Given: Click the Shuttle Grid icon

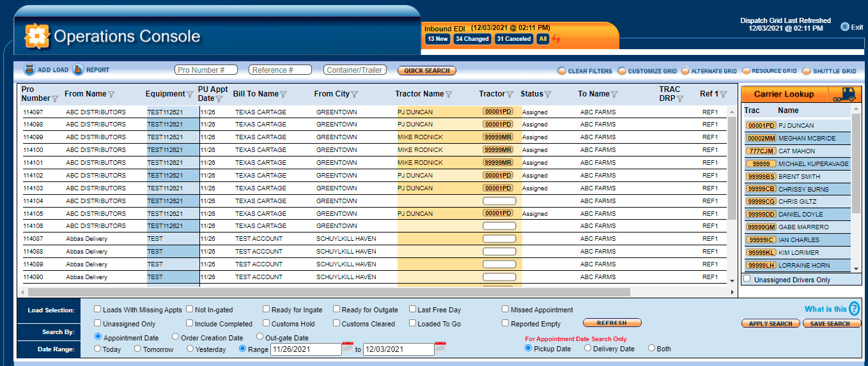Looking at the screenshot, I should pos(807,71).
